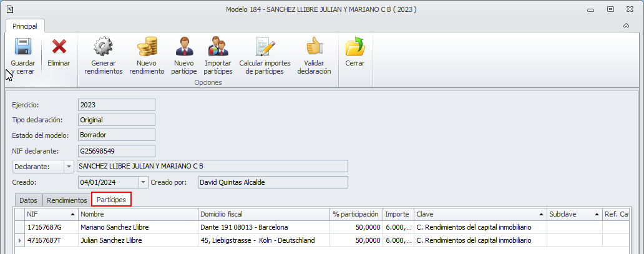Select the Partícipes tab
This screenshot has width=644, height=254.
(111, 199)
